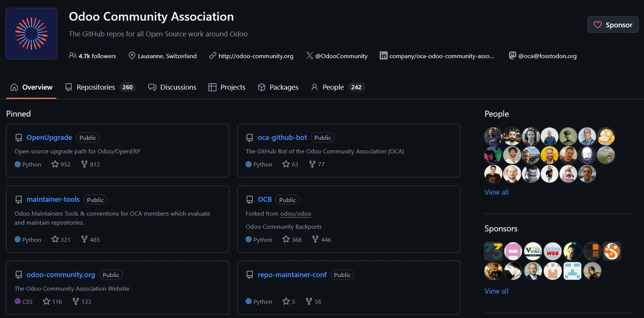This screenshot has width=644, height=318.
Task: View maintainer-tools' 485 forks
Action: (90, 239)
